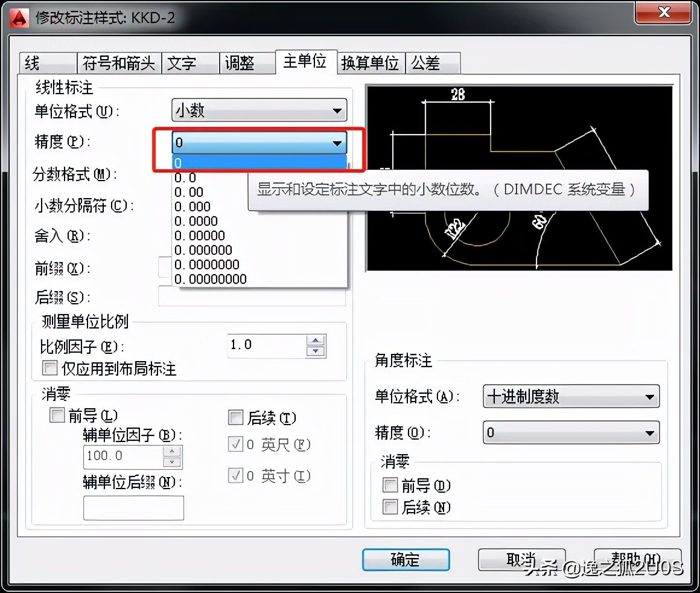Open the 换算单位 tab
The height and width of the screenshot is (593, 700).
pyautogui.click(x=369, y=62)
